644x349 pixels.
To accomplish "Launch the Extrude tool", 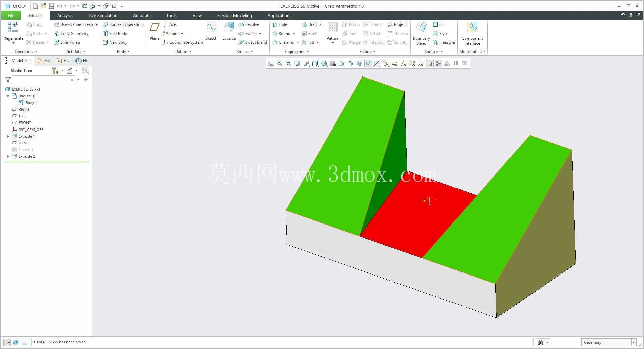I will pyautogui.click(x=229, y=32).
